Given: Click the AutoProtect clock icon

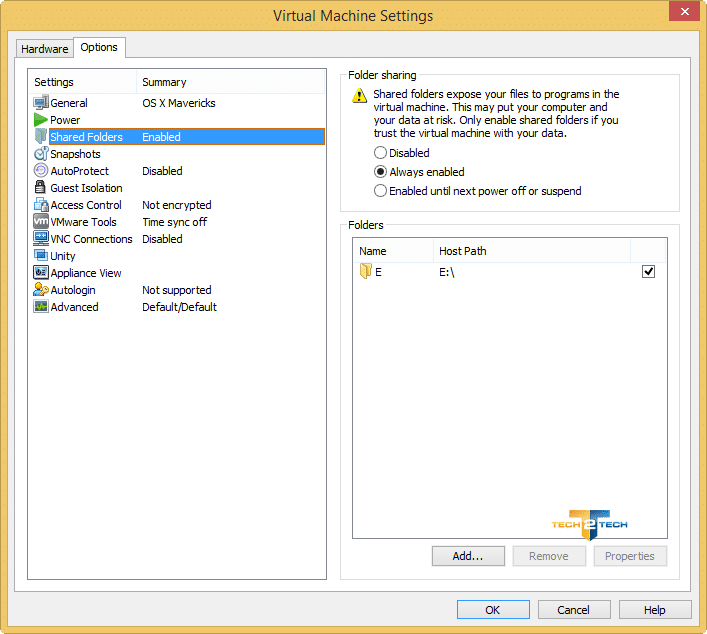Looking at the screenshot, I should tap(41, 171).
